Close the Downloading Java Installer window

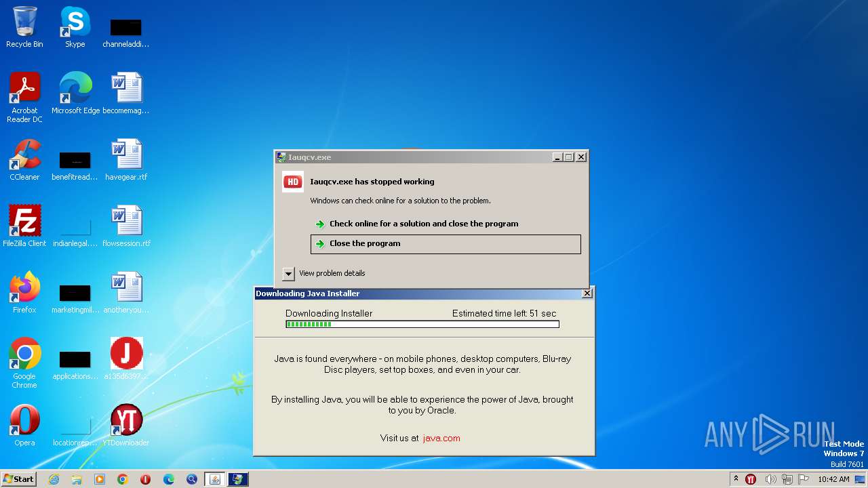(x=587, y=293)
